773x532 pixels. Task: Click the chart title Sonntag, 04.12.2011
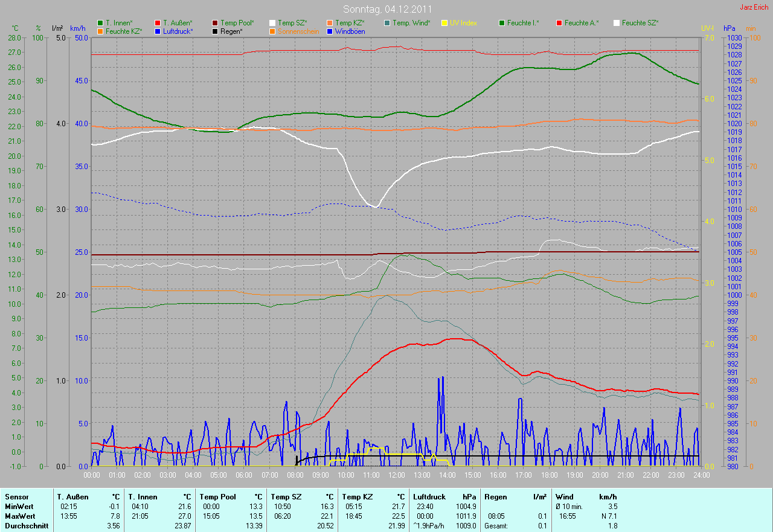[x=386, y=9]
